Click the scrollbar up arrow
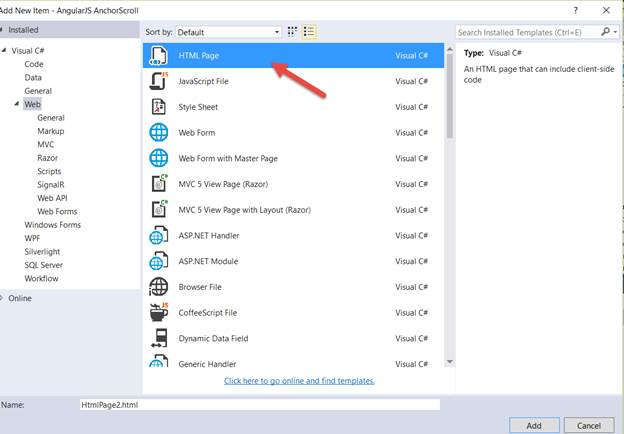The height and width of the screenshot is (434, 624). click(450, 49)
